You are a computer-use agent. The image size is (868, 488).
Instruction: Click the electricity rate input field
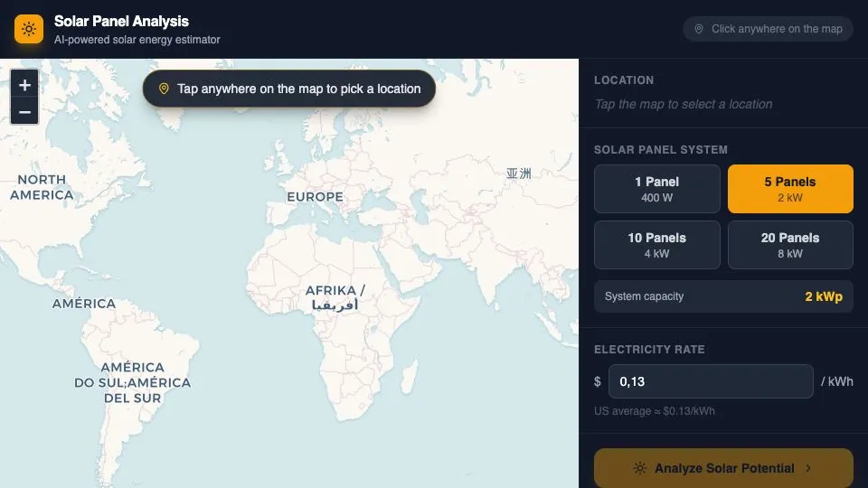pos(711,381)
